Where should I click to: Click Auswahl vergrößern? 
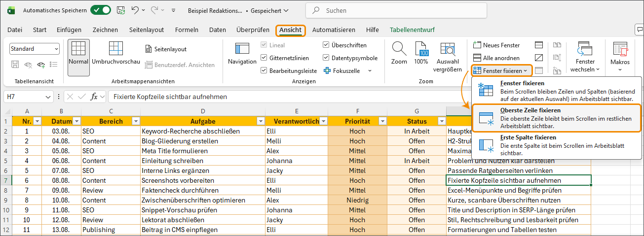point(448,57)
